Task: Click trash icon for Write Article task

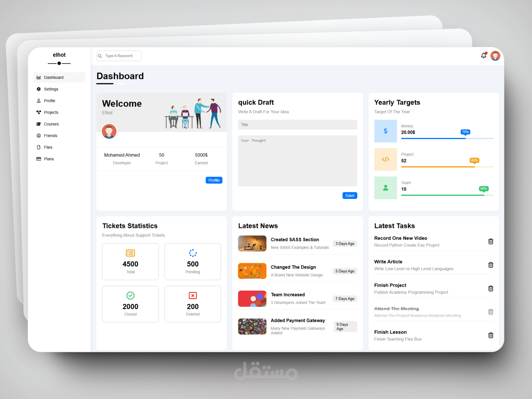Action: [x=491, y=265]
